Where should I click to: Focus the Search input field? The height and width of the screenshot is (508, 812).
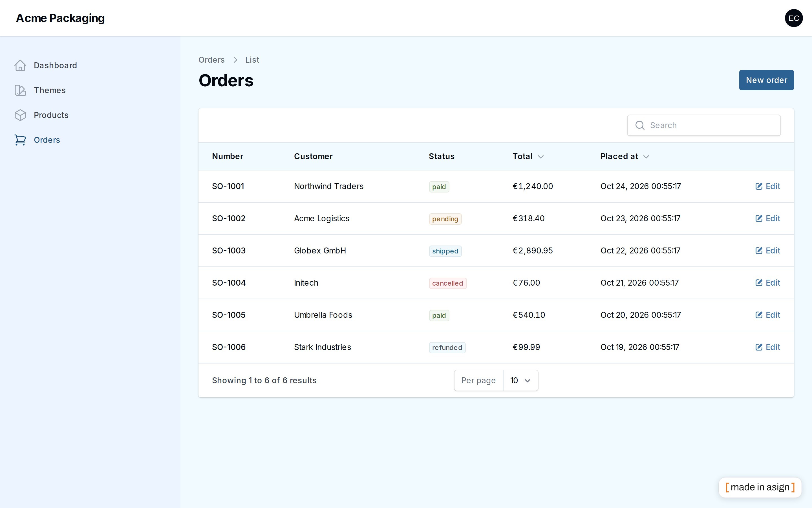coord(704,125)
